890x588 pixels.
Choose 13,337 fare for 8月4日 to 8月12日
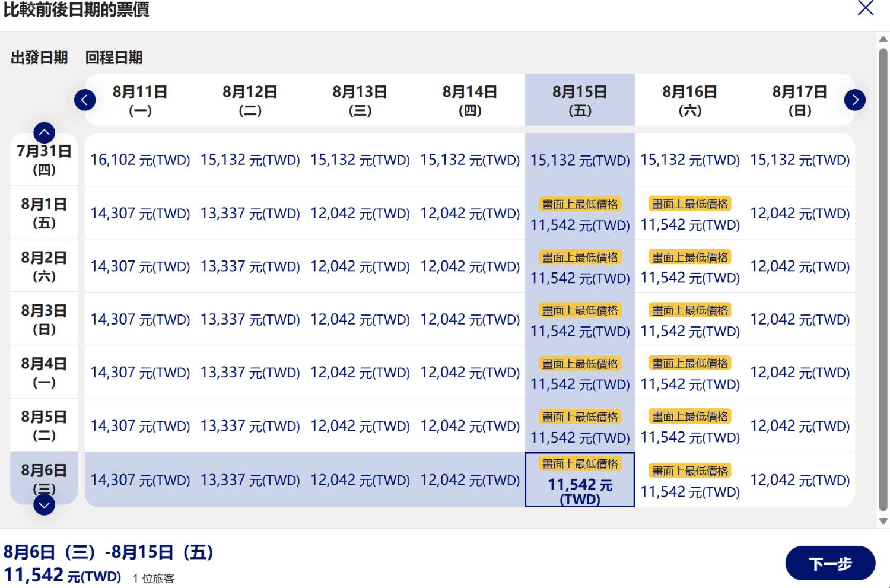pyautogui.click(x=250, y=373)
